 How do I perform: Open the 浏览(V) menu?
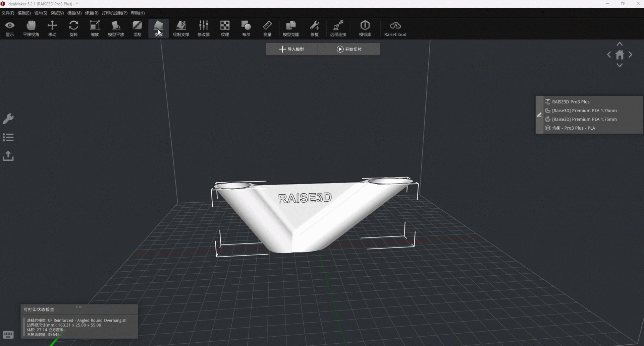pyautogui.click(x=57, y=13)
